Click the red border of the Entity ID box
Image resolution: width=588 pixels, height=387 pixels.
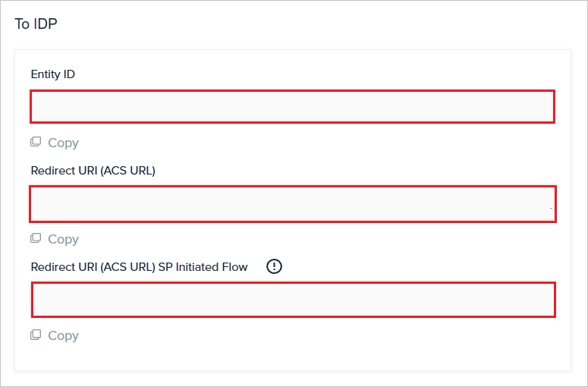click(293, 91)
